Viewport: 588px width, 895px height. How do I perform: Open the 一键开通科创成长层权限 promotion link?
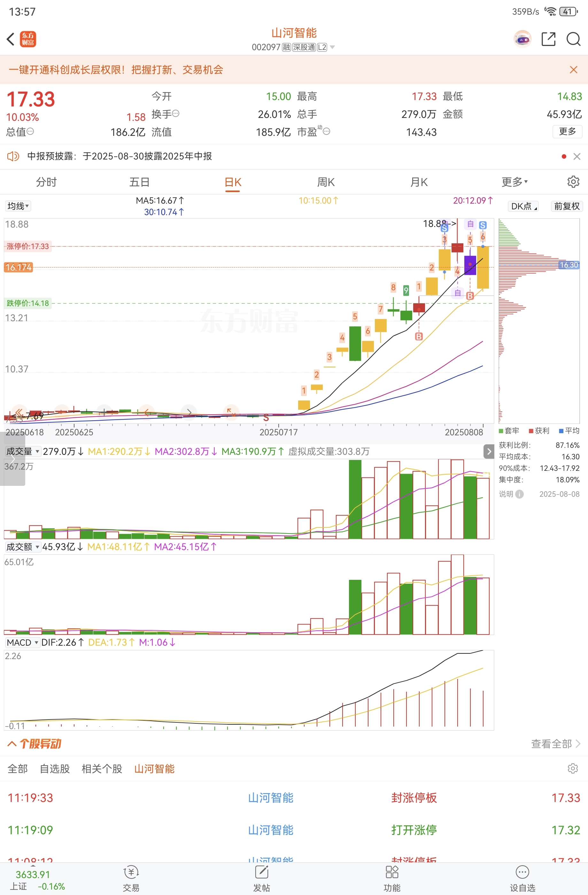[x=116, y=70]
